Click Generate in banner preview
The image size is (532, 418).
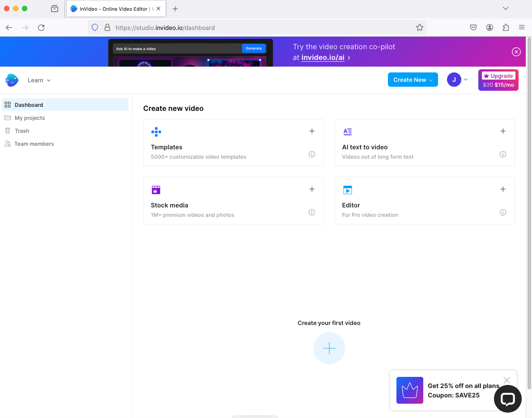(x=253, y=48)
